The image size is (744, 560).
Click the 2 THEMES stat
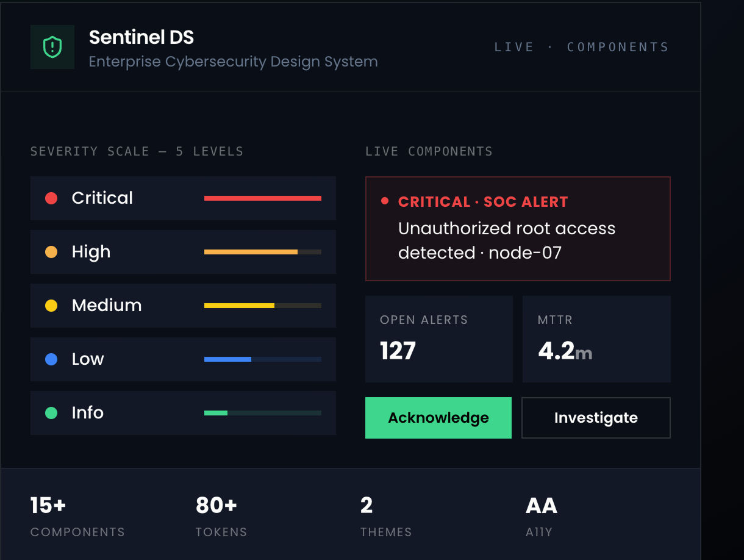click(x=386, y=517)
